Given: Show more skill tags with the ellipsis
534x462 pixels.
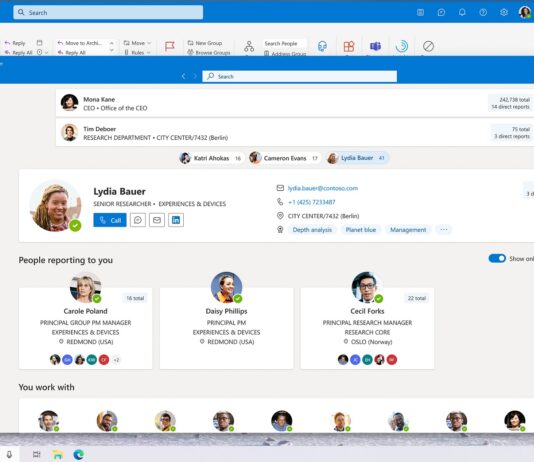Looking at the screenshot, I should tap(444, 229).
